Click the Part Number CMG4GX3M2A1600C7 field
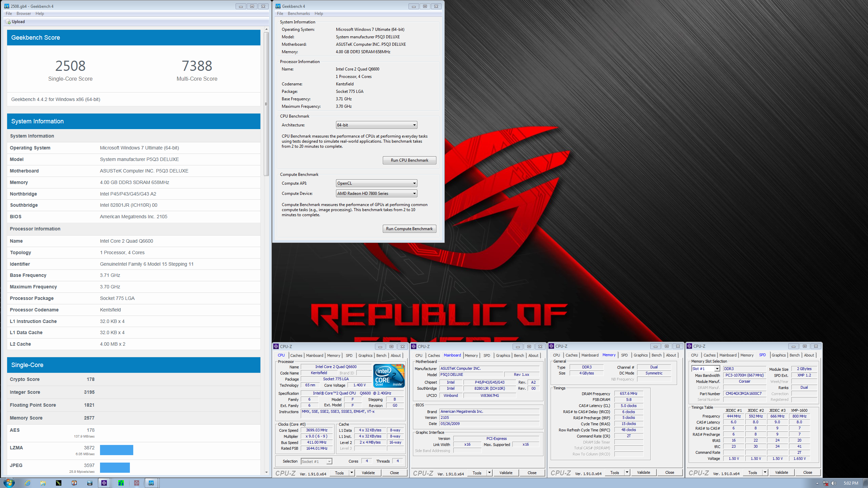Viewport: 868px width, 488px height. point(744,394)
